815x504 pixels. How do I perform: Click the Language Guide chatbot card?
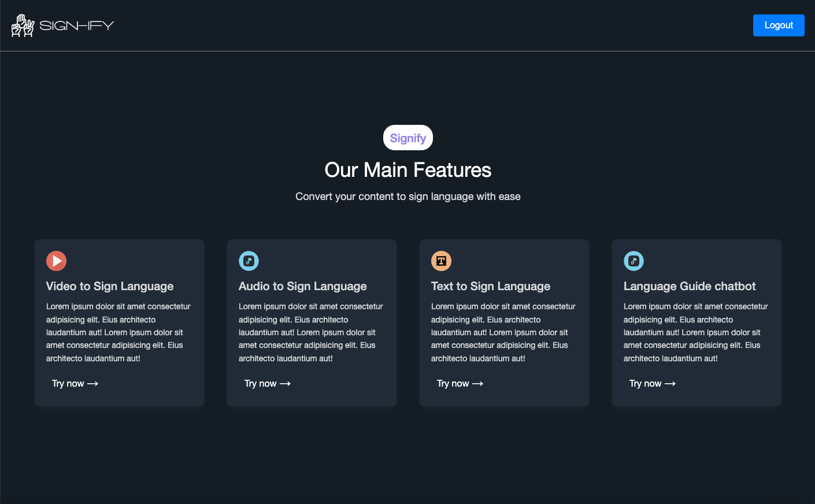click(x=696, y=323)
